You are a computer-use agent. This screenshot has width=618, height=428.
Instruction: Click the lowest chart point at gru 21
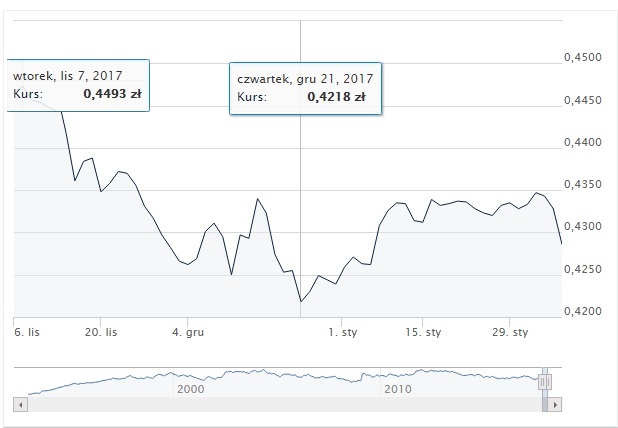301,301
